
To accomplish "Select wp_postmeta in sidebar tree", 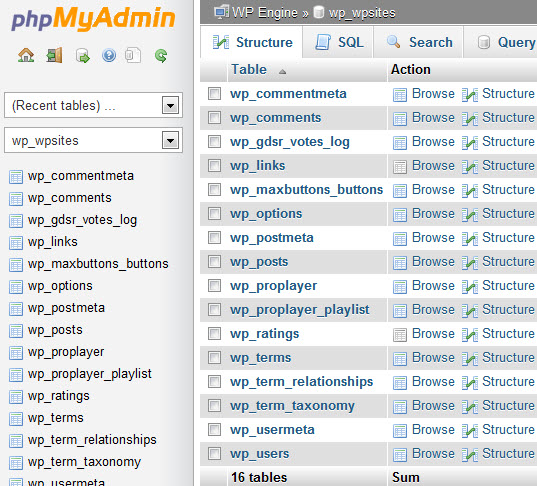I will click(66, 308).
